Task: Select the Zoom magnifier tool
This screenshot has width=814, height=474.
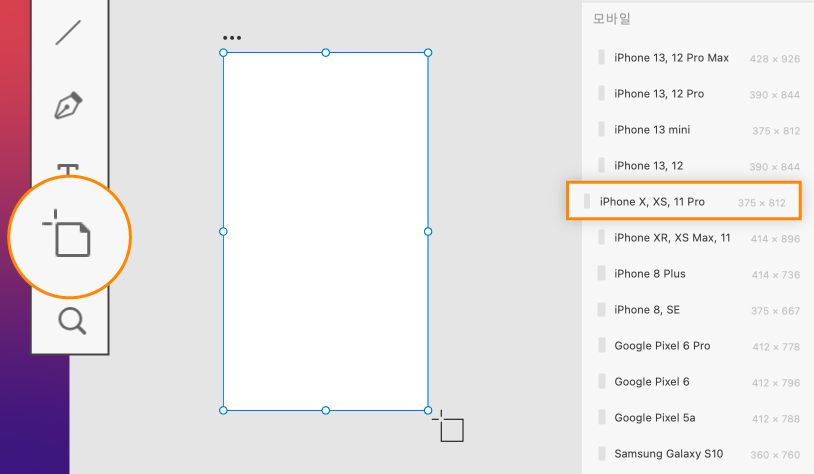Action: tap(72, 321)
